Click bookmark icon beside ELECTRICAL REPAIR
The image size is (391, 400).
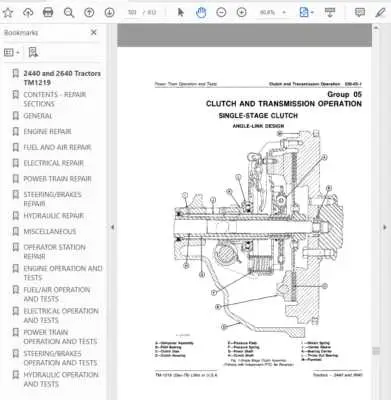[15, 163]
